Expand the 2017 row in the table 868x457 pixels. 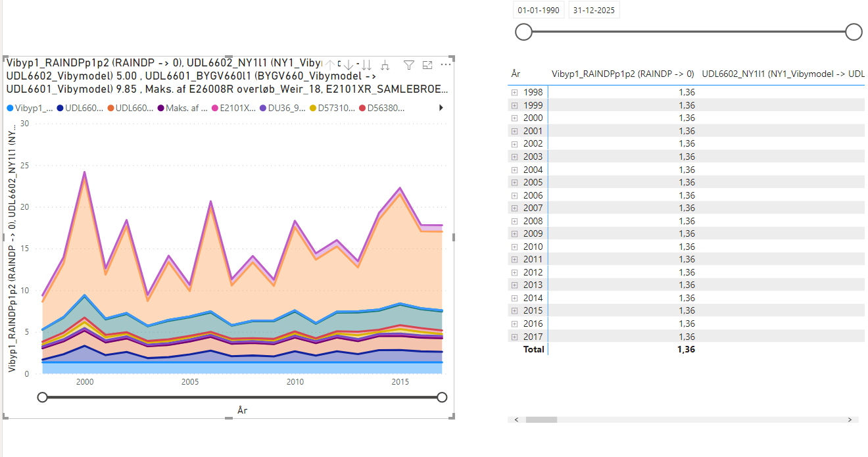coord(514,336)
